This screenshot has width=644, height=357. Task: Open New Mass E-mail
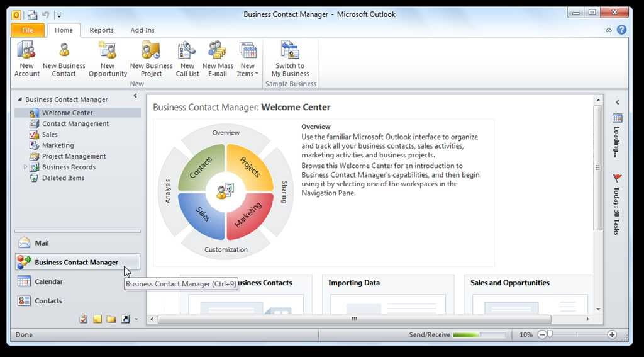point(217,59)
